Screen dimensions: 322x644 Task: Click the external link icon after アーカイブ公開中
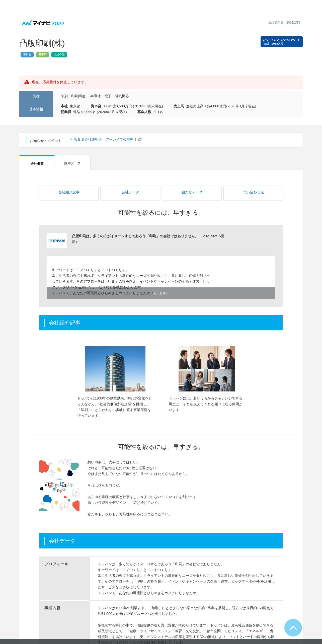[x=140, y=139]
